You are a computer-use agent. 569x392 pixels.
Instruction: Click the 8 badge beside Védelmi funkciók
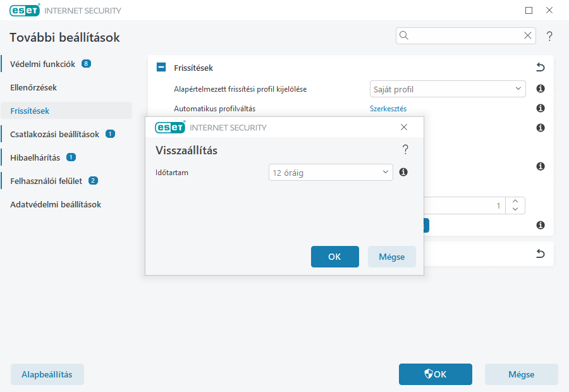[86, 63]
